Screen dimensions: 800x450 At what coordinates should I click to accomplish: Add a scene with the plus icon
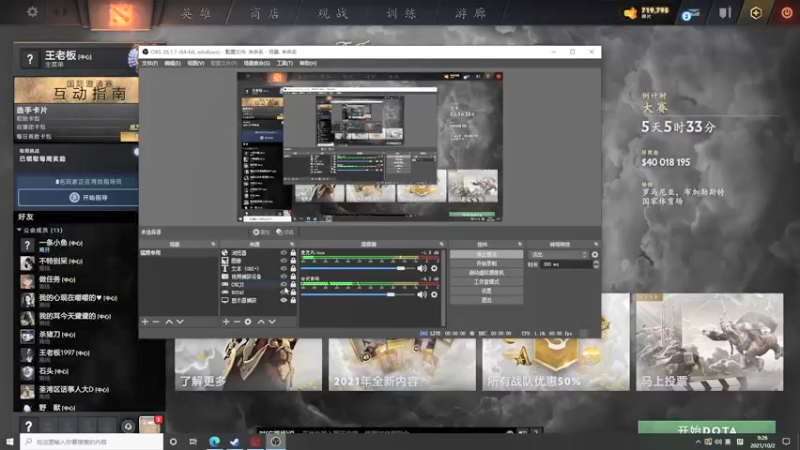click(x=145, y=322)
